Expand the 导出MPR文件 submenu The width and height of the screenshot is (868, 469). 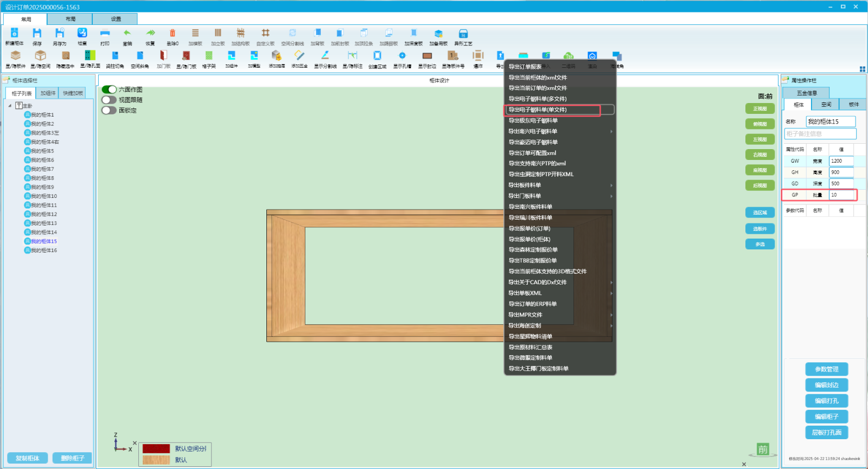tap(560, 314)
